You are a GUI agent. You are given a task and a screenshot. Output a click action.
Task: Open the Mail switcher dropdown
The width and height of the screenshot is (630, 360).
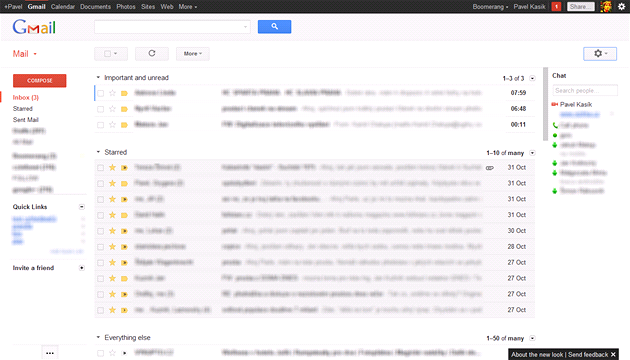tap(25, 54)
